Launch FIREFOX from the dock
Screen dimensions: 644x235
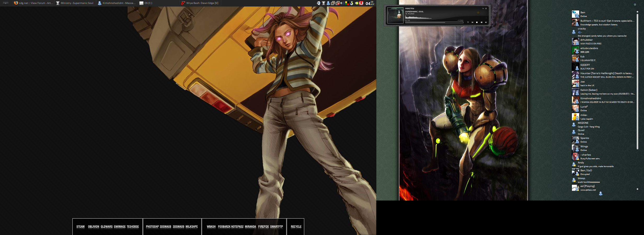263,227
